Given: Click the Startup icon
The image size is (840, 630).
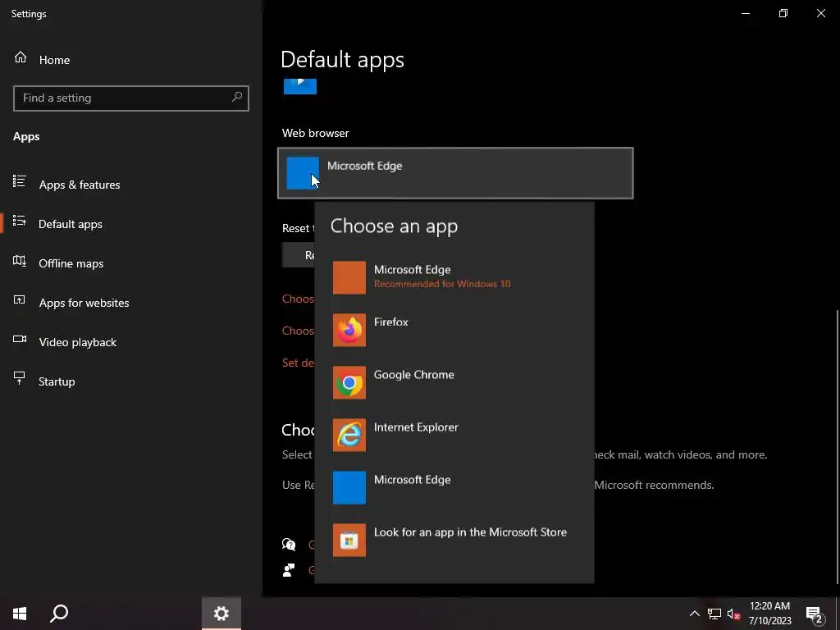Looking at the screenshot, I should (20, 378).
